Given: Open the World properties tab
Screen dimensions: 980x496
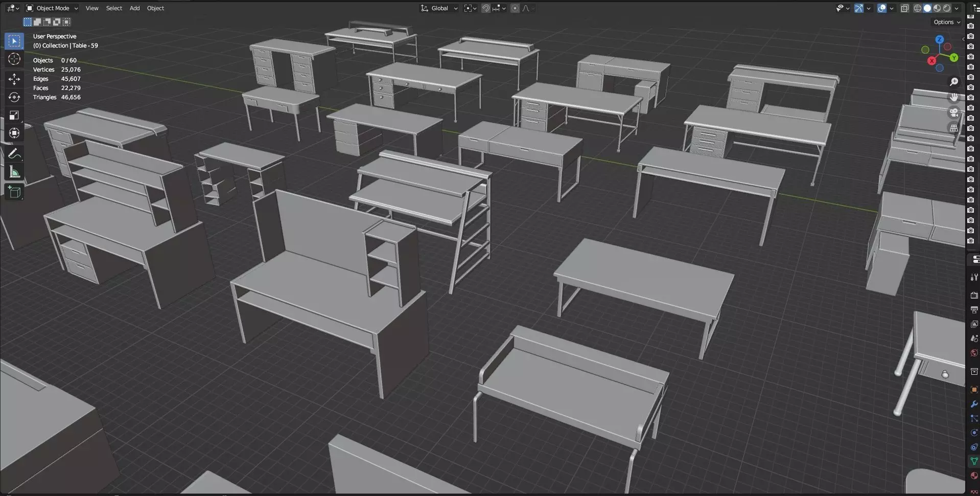Looking at the screenshot, I should point(974,353).
